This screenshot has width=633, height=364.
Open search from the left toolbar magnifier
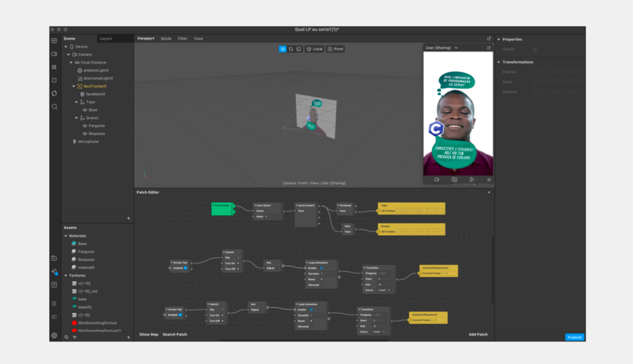pos(54,107)
